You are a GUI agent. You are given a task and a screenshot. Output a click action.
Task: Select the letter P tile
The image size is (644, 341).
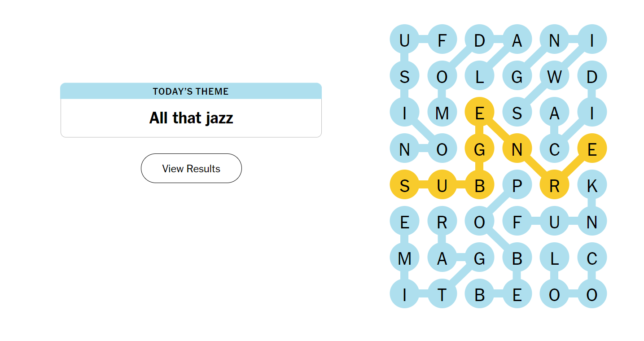click(x=517, y=185)
